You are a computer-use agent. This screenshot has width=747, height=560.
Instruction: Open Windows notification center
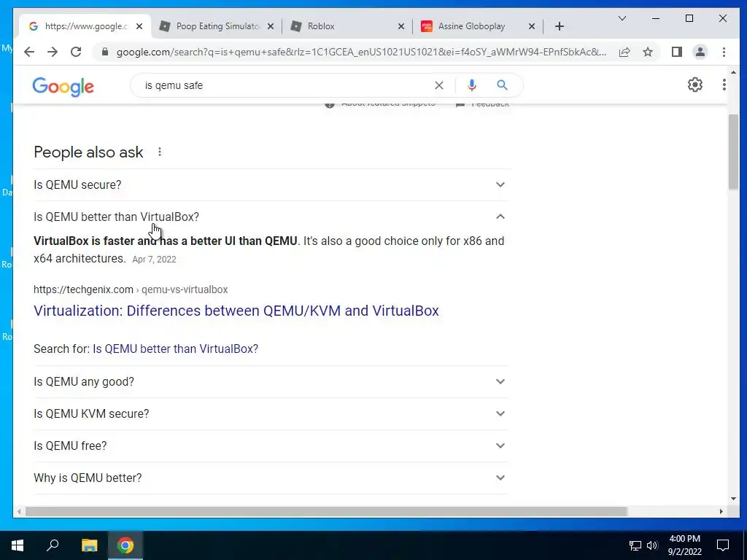tap(723, 545)
